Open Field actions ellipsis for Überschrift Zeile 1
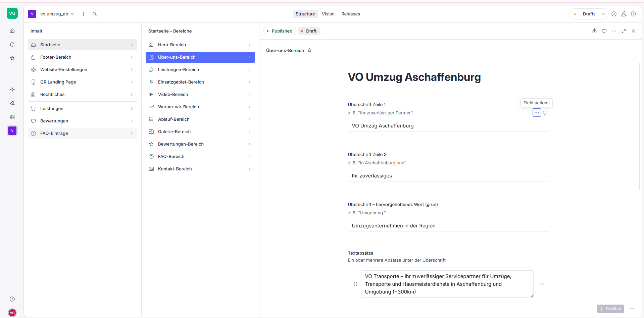The image size is (644, 318). pos(537,113)
